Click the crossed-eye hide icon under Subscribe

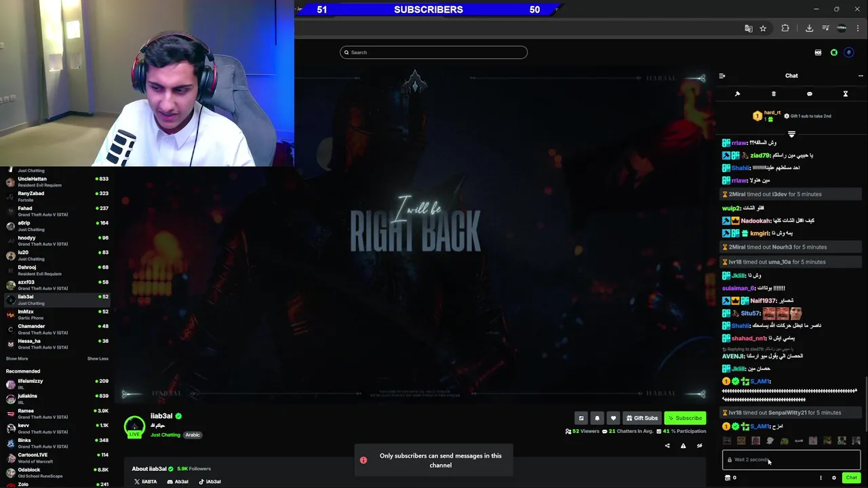coord(699,446)
